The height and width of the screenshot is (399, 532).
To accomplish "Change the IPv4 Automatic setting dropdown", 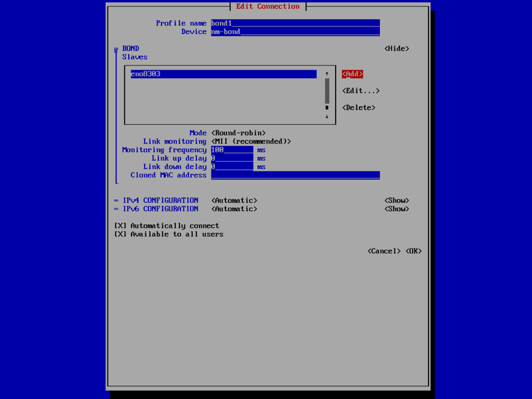I will pyautogui.click(x=234, y=201).
